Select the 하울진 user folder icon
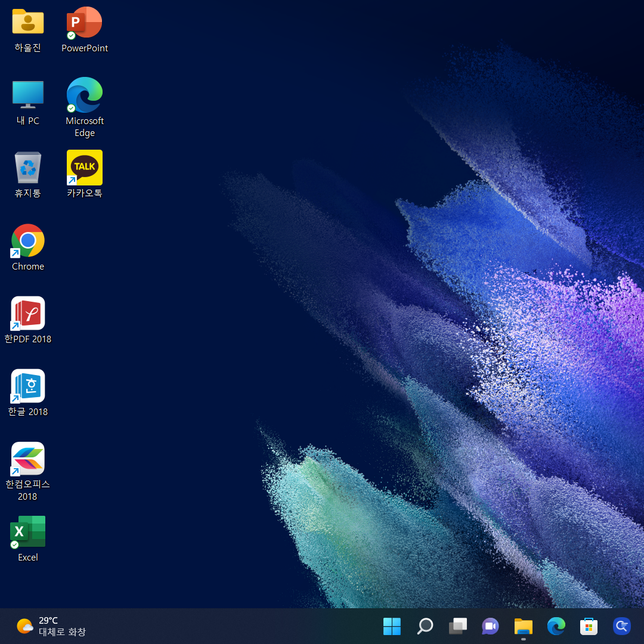Image resolution: width=644 pixels, height=644 pixels. (x=28, y=22)
